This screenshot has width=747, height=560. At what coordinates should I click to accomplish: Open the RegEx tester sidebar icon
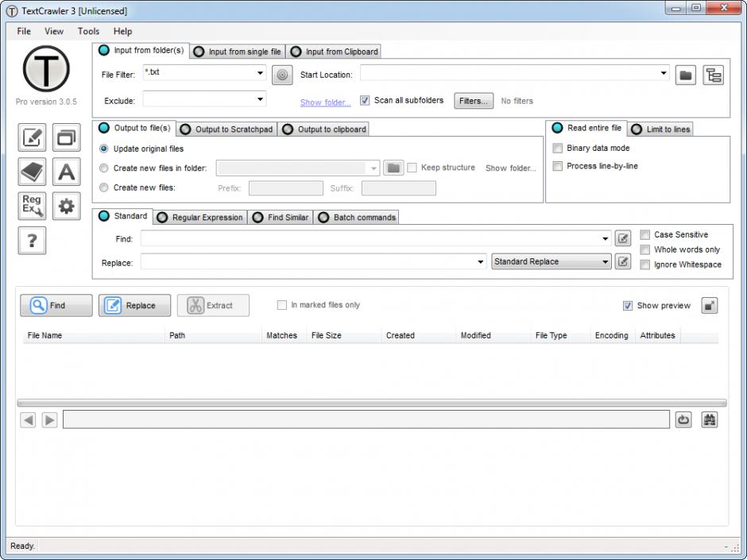(x=32, y=206)
